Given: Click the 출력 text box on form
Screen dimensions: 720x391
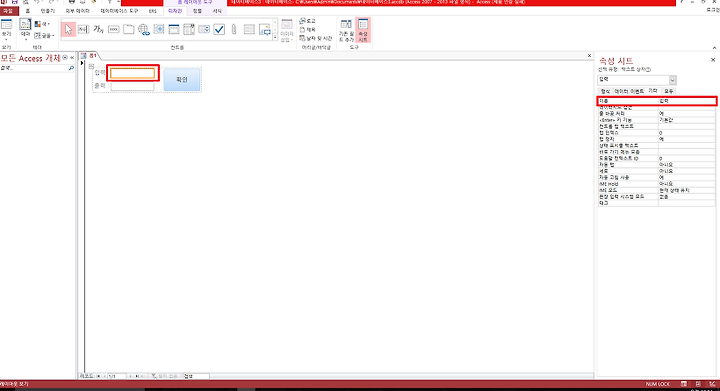Looking at the screenshot, I should (133, 86).
